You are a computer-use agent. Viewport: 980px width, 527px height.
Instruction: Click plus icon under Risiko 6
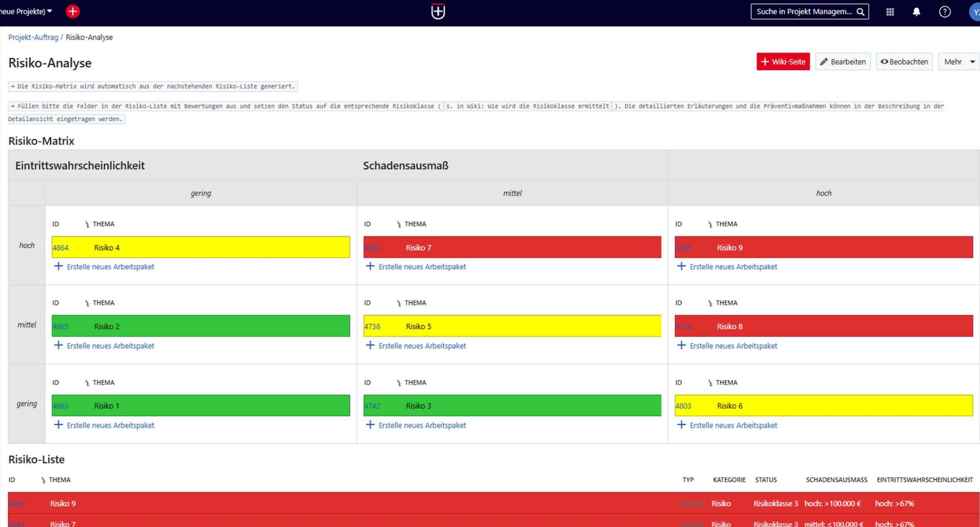click(681, 424)
